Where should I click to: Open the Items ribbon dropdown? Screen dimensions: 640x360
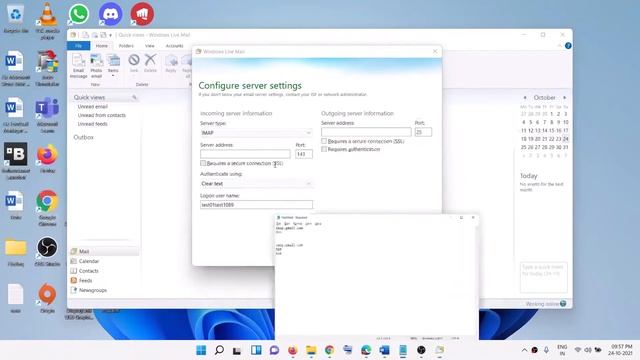pos(113,65)
